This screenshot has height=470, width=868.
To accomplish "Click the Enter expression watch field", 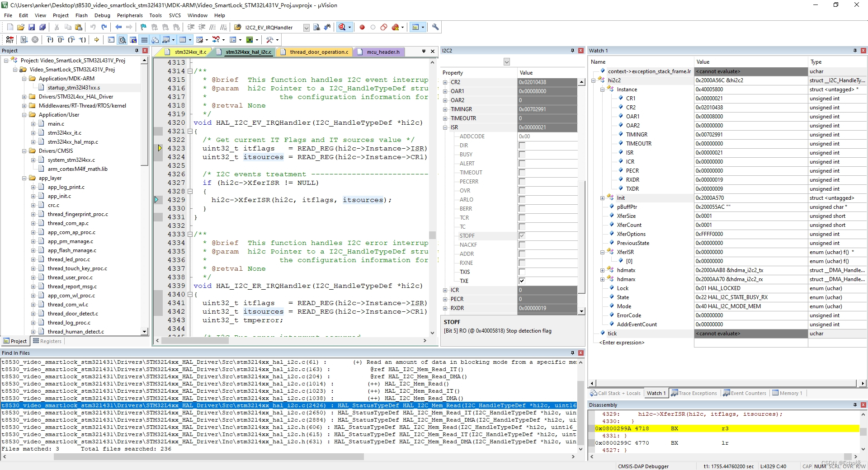I will [x=622, y=343].
